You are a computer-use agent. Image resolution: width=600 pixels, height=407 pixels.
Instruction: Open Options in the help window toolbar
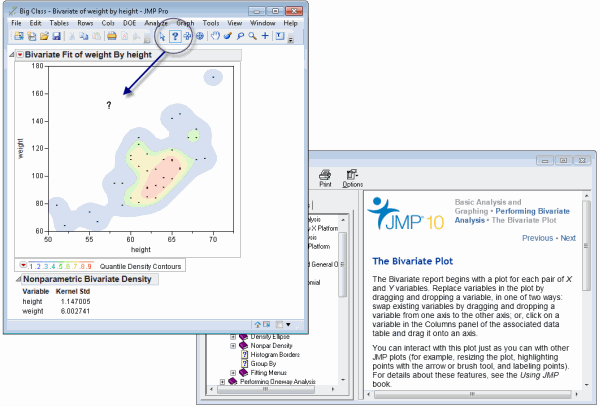(352, 178)
